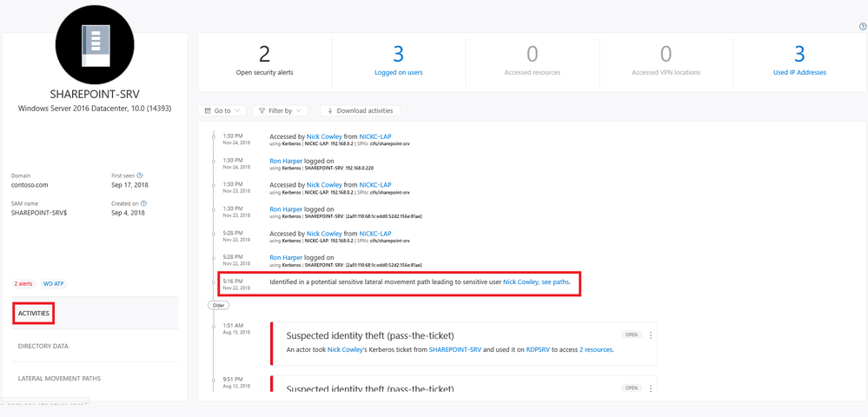
Task: Click the Older timeline marker
Action: point(218,305)
